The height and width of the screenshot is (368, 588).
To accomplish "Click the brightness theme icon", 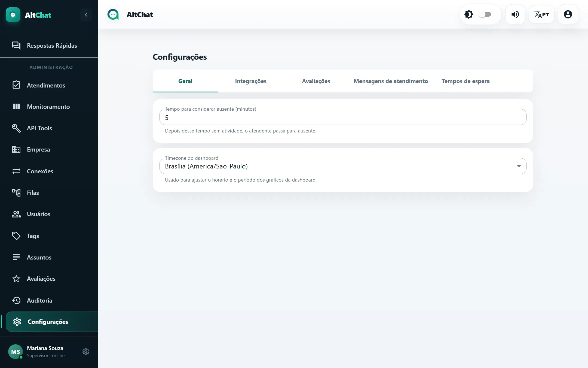I will coord(469,14).
